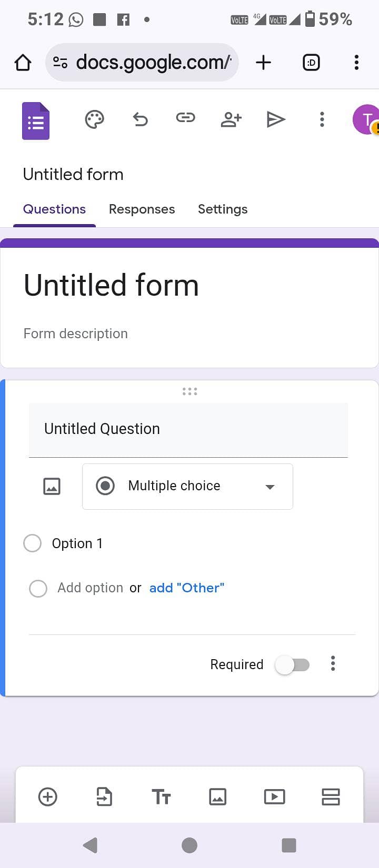Open question options three-dot menu near Required
379x868 pixels.
point(333,663)
